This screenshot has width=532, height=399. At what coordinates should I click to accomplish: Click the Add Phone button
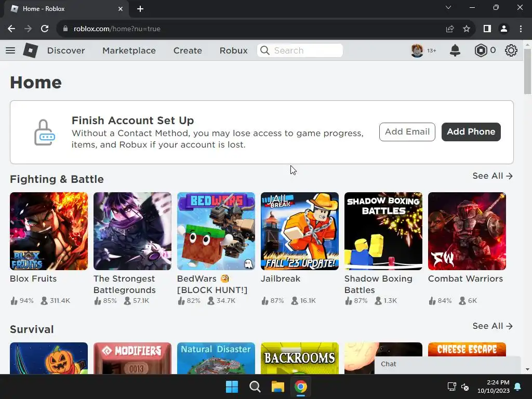[471, 132]
